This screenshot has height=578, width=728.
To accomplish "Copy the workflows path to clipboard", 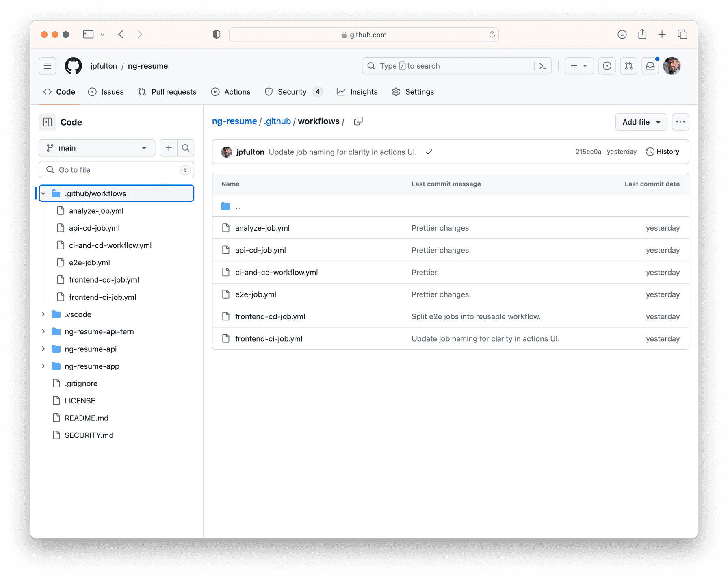I will (x=358, y=121).
